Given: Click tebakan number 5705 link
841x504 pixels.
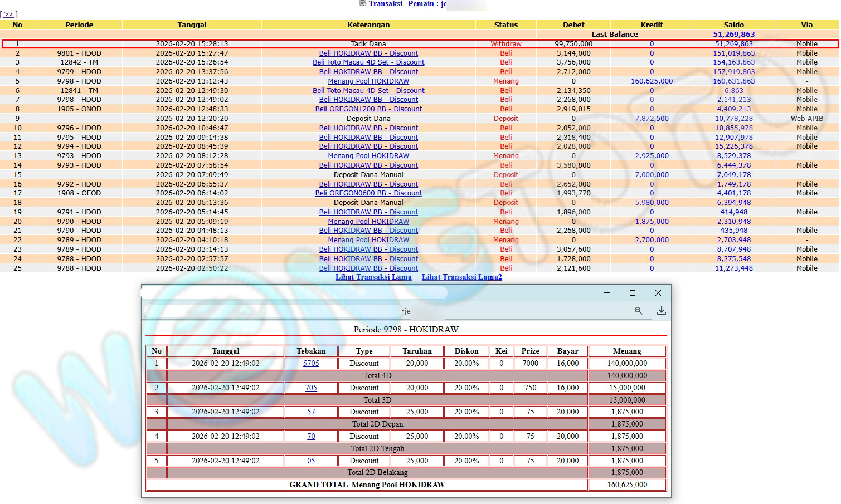Looking at the screenshot, I should tap(311, 364).
